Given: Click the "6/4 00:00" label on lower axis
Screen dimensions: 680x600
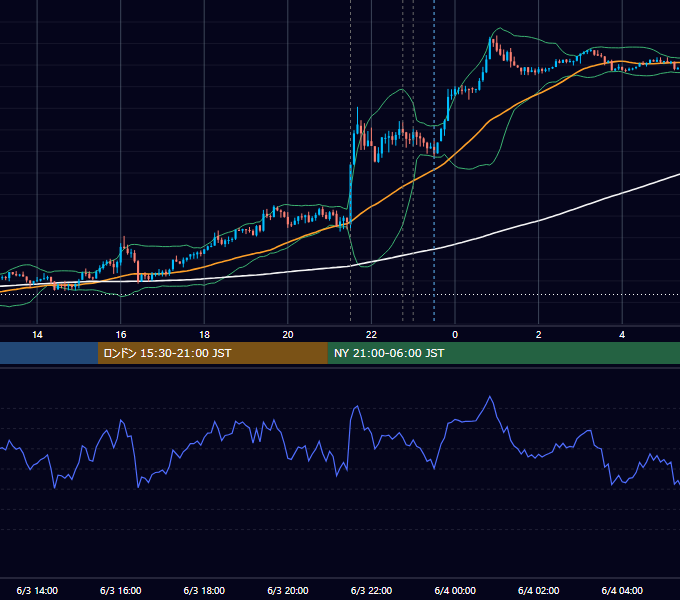Looking at the screenshot, I should pos(455,590).
